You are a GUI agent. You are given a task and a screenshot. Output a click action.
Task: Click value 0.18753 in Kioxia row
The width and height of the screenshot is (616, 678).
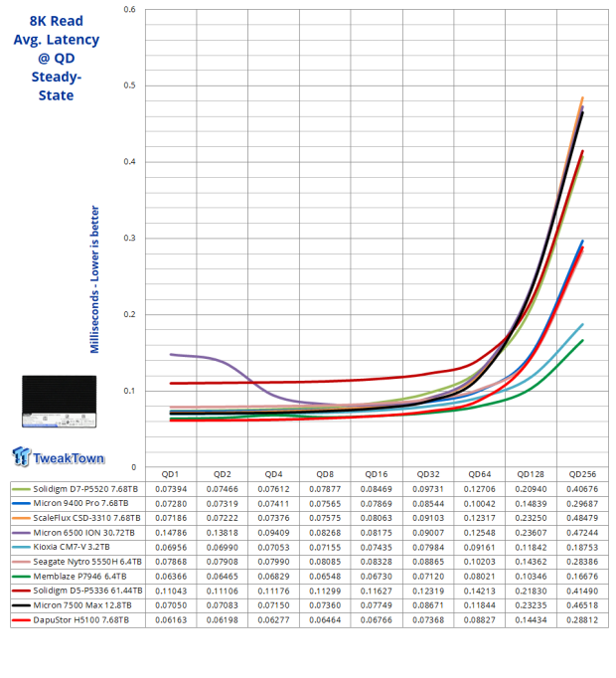582,548
